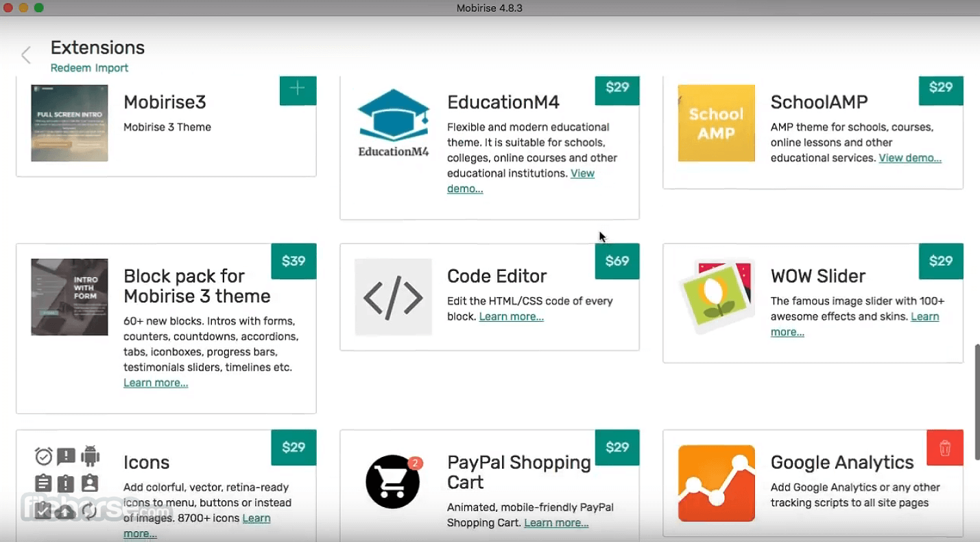
Task: Remove Google Analytics using the trash icon
Action: 944,448
